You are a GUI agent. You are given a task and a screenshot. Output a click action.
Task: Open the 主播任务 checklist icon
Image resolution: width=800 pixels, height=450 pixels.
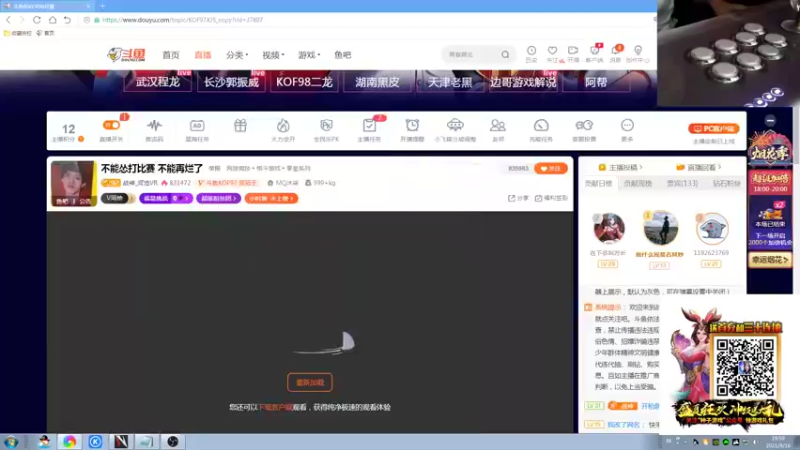pyautogui.click(x=369, y=126)
